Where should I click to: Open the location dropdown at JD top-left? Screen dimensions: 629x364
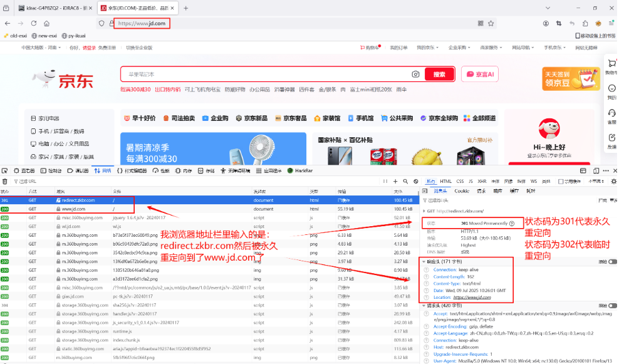[x=41, y=48]
